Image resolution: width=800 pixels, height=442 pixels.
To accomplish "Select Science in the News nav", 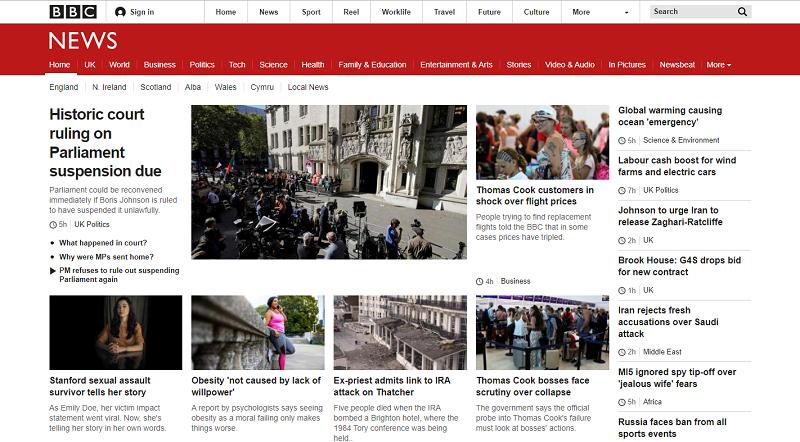I will click(273, 65).
